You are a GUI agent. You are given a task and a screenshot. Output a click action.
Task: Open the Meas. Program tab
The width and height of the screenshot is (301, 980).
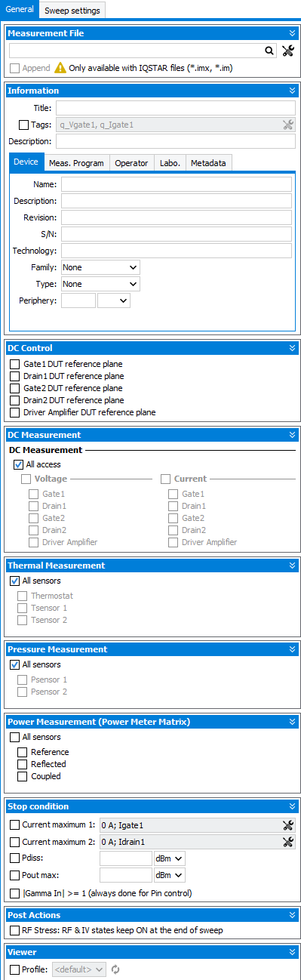pos(76,163)
